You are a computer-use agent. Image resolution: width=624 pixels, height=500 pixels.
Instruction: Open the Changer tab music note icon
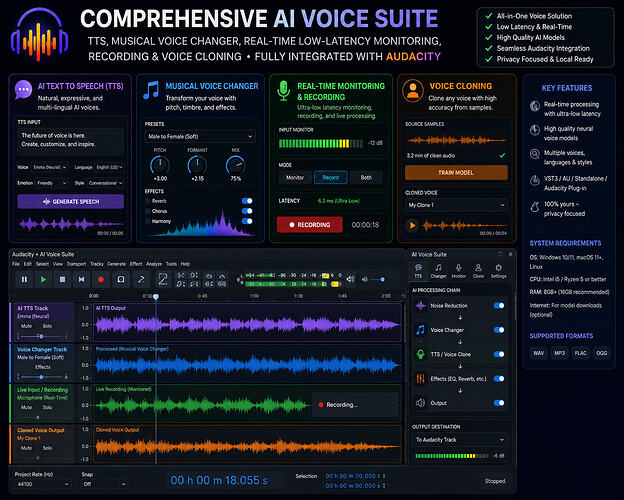coord(438,270)
